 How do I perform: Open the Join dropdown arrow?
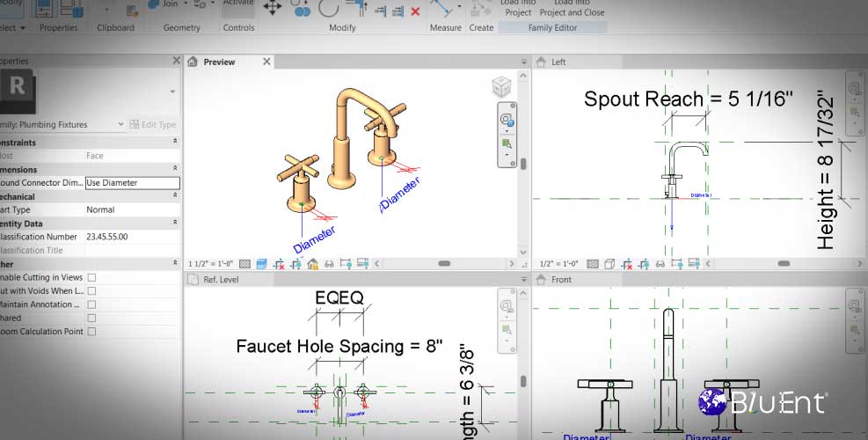[x=186, y=4]
